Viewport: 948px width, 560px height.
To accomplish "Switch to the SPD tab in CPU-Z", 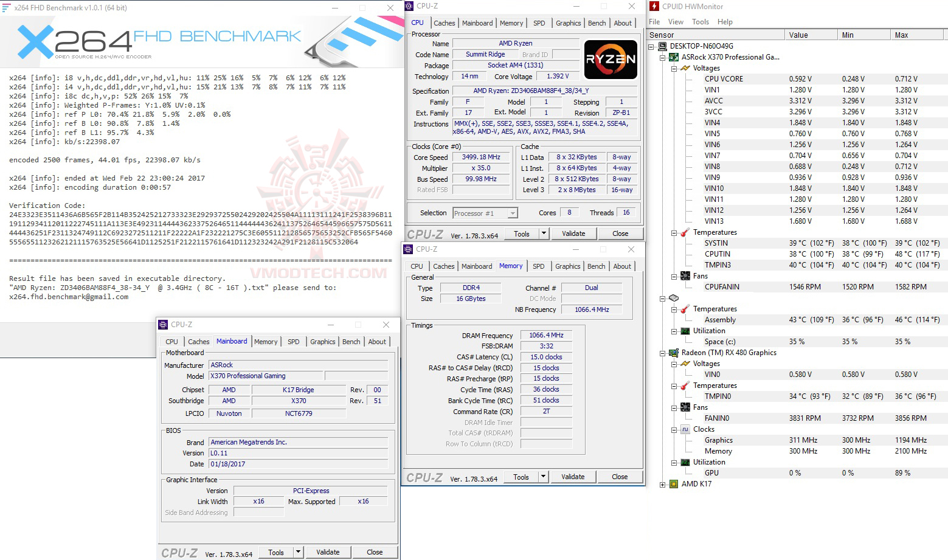I will pyautogui.click(x=539, y=22).
